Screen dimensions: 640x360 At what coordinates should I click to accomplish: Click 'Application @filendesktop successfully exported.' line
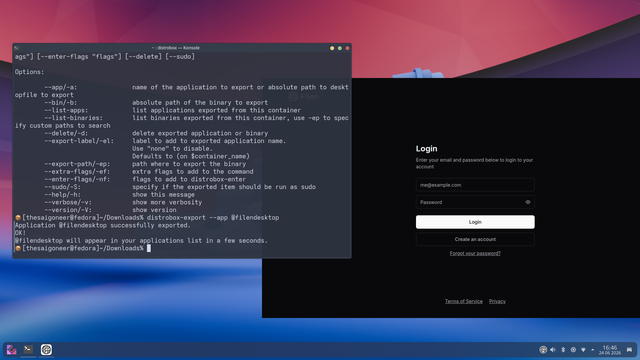click(x=103, y=225)
